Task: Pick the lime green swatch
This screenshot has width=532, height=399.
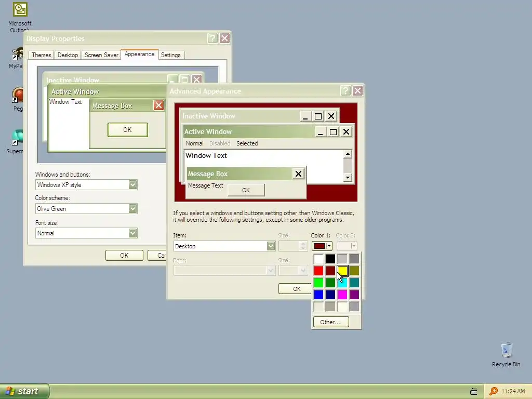Action: [x=318, y=283]
